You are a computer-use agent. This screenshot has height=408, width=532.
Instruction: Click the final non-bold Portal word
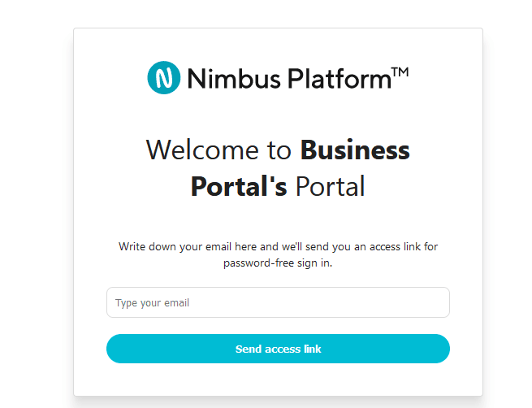click(x=331, y=186)
